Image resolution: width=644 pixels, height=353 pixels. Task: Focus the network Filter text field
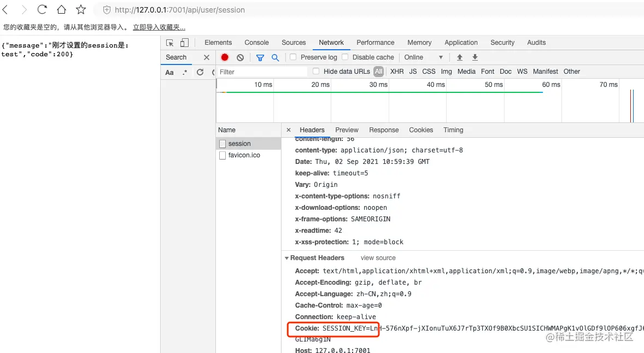click(x=262, y=72)
